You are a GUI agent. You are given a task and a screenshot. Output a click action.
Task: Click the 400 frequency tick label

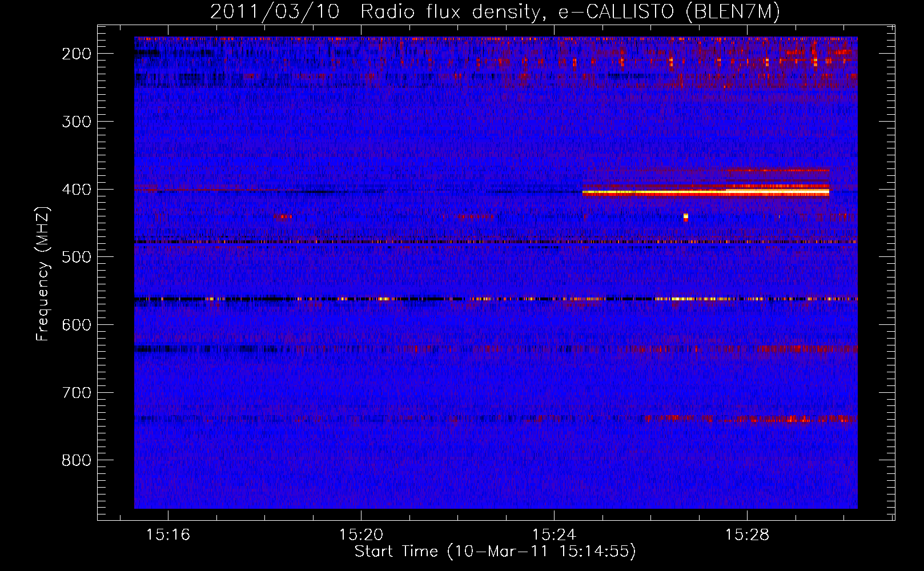[x=77, y=190]
